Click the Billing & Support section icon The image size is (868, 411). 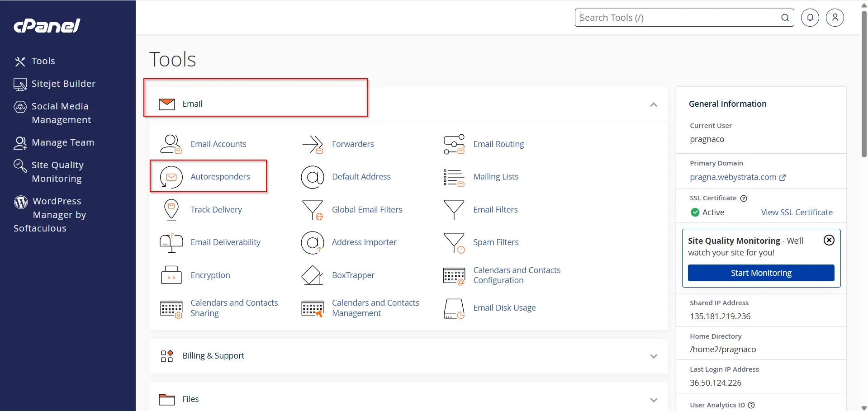click(167, 356)
